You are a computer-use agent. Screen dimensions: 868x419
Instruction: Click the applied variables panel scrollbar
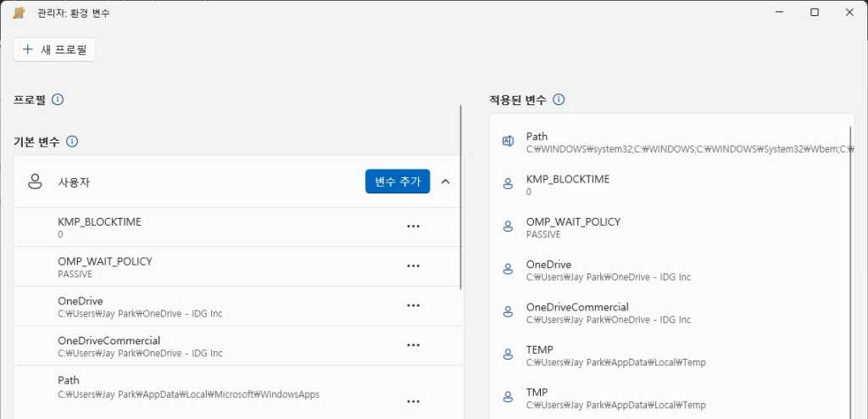tap(852, 254)
